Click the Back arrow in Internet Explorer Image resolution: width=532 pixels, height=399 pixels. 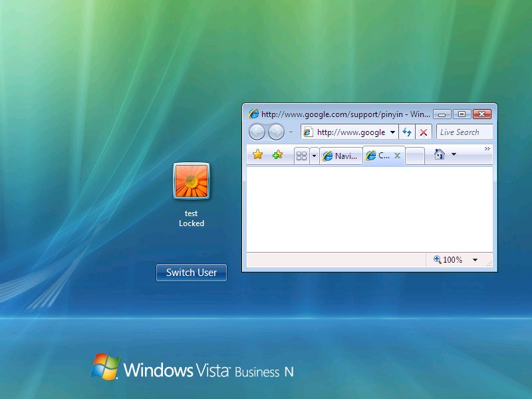pos(257,132)
